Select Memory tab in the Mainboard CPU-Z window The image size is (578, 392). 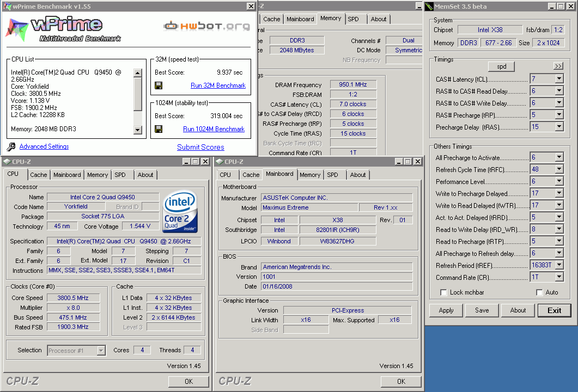point(309,175)
